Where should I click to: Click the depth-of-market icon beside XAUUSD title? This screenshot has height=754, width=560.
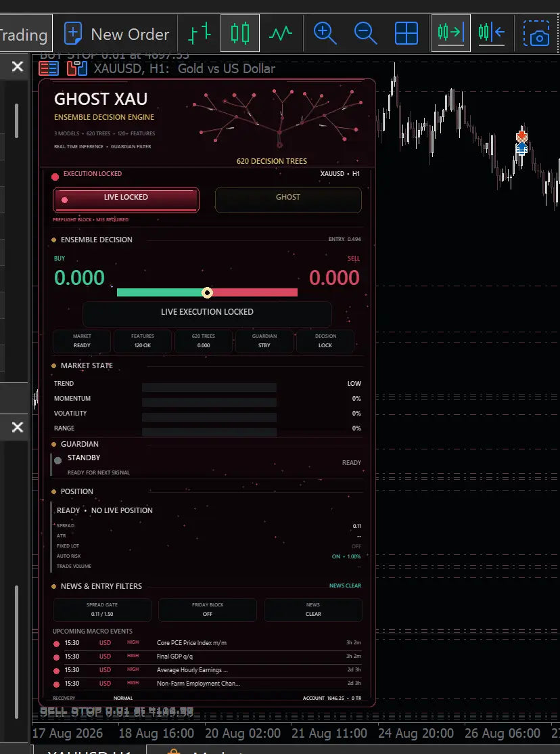[x=77, y=68]
